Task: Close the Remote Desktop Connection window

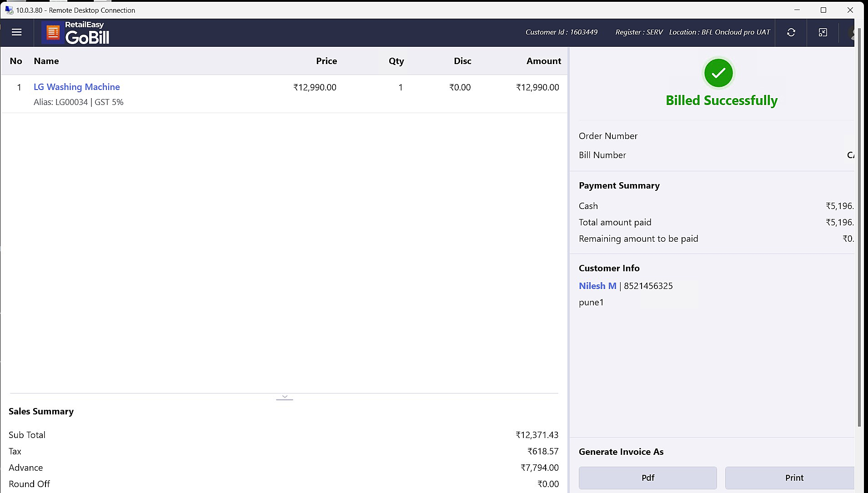Action: point(850,10)
